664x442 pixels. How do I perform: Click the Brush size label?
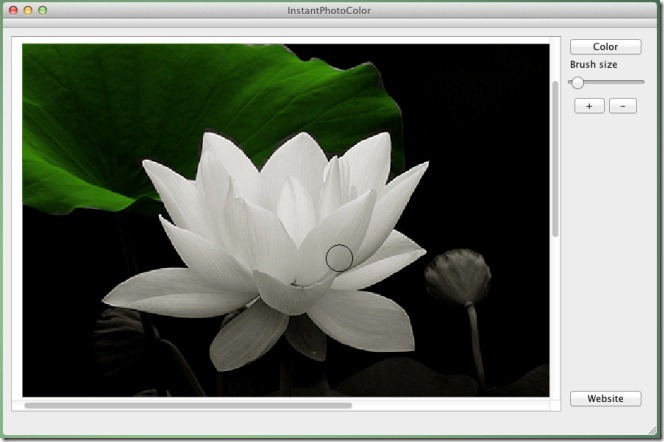pyautogui.click(x=593, y=65)
